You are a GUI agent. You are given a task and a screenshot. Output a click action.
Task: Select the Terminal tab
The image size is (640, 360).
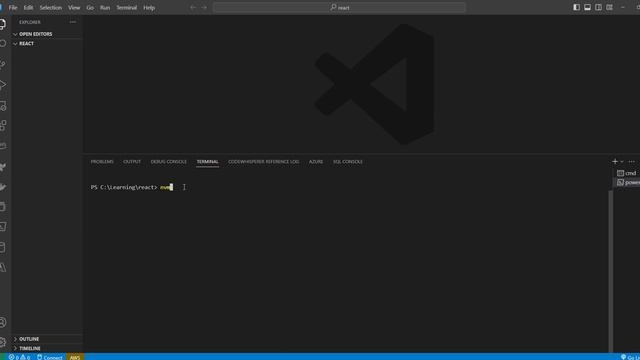point(207,162)
